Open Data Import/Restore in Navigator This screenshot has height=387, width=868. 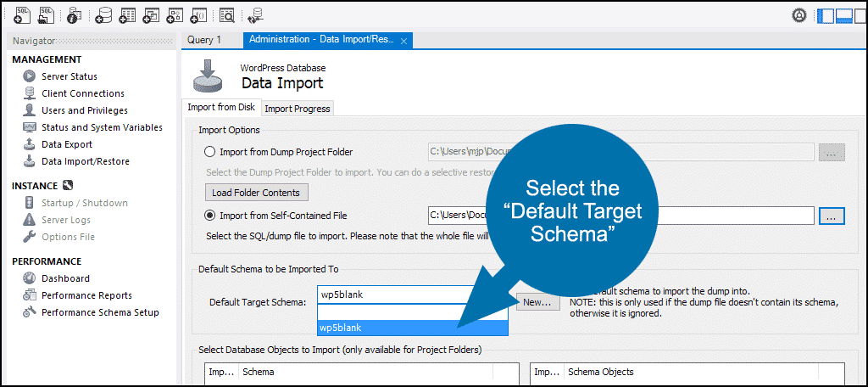click(86, 161)
